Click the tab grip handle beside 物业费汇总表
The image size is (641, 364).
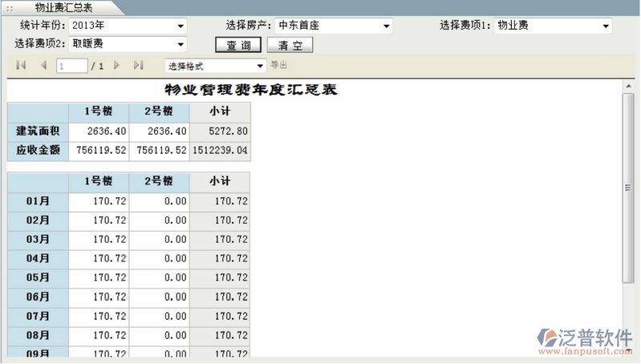10,6
